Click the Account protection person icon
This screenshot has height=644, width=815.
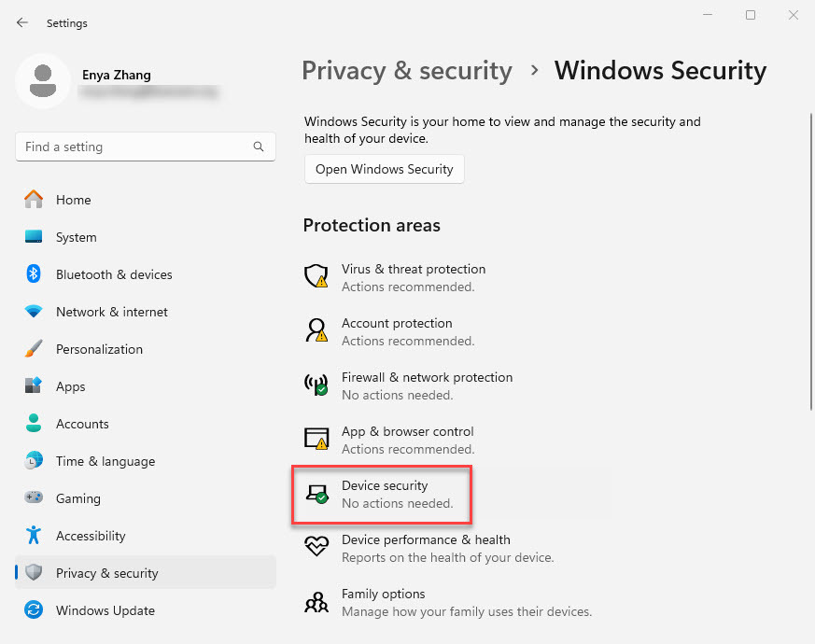tap(316, 330)
